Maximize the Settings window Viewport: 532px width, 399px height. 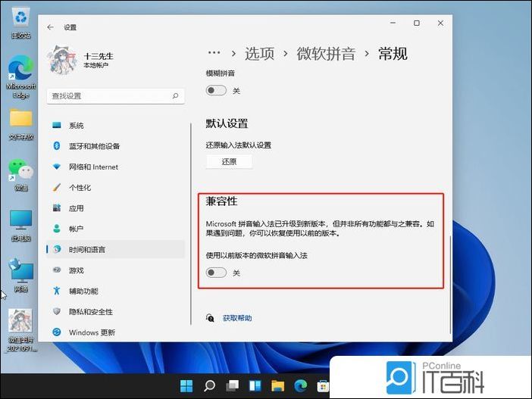pos(417,23)
